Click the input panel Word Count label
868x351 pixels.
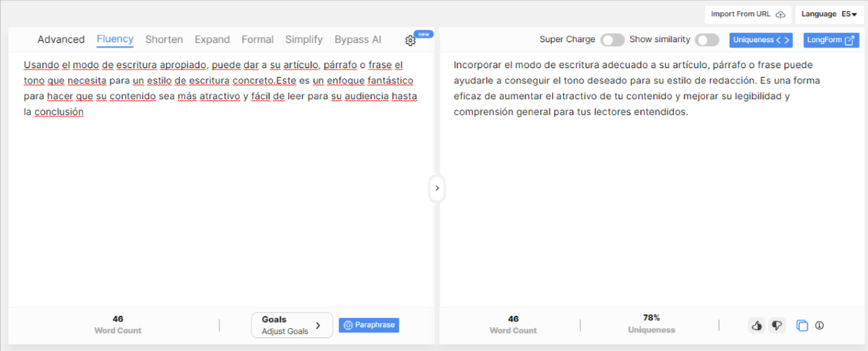pyautogui.click(x=118, y=330)
